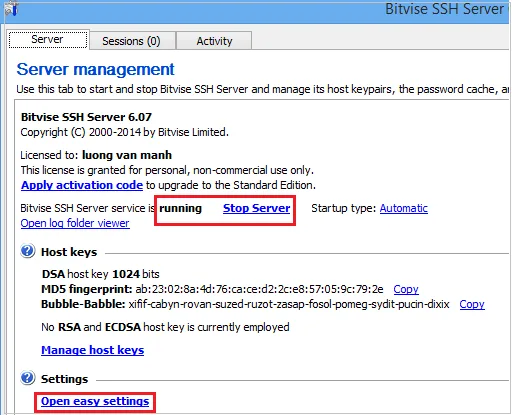Viewport: 512px width, 415px height.
Task: Click the Apply activation code link
Action: coord(82,185)
